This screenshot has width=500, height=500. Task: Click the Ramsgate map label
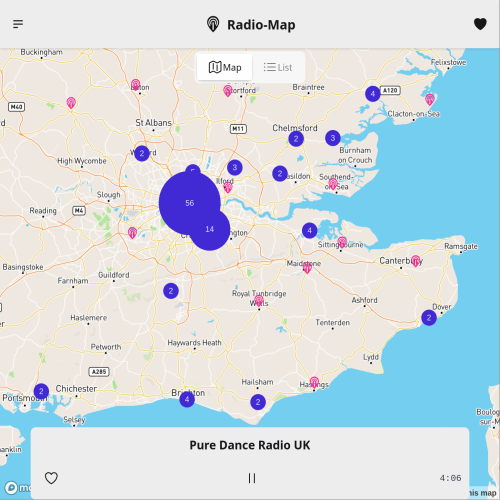461,246
